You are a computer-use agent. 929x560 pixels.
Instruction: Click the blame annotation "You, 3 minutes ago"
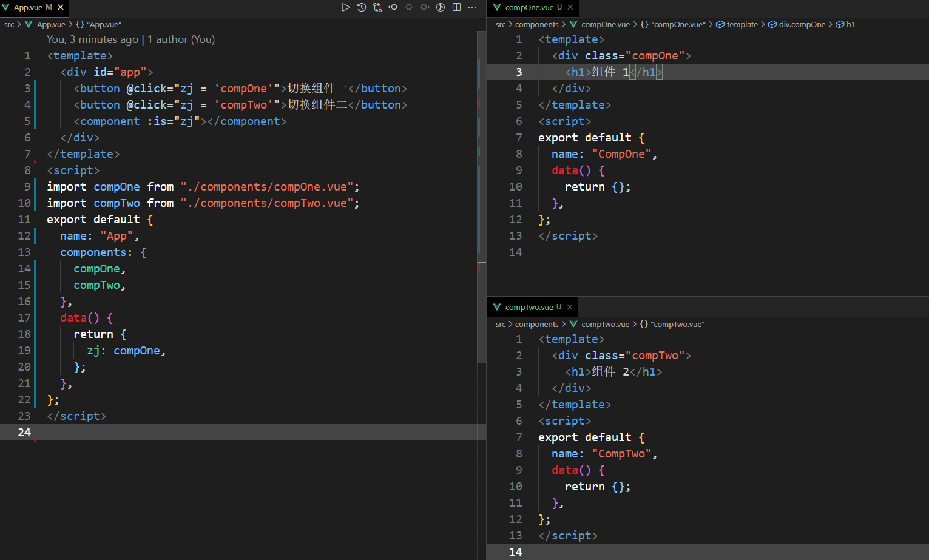click(93, 39)
